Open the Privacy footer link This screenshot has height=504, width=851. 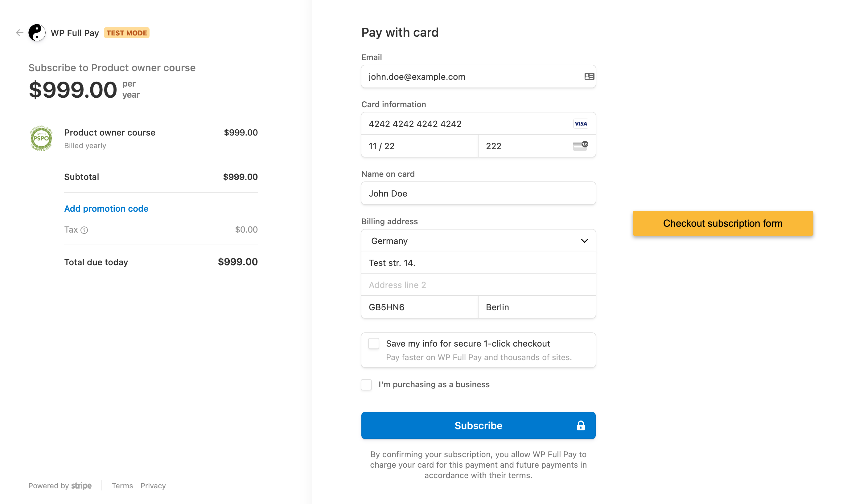click(153, 486)
